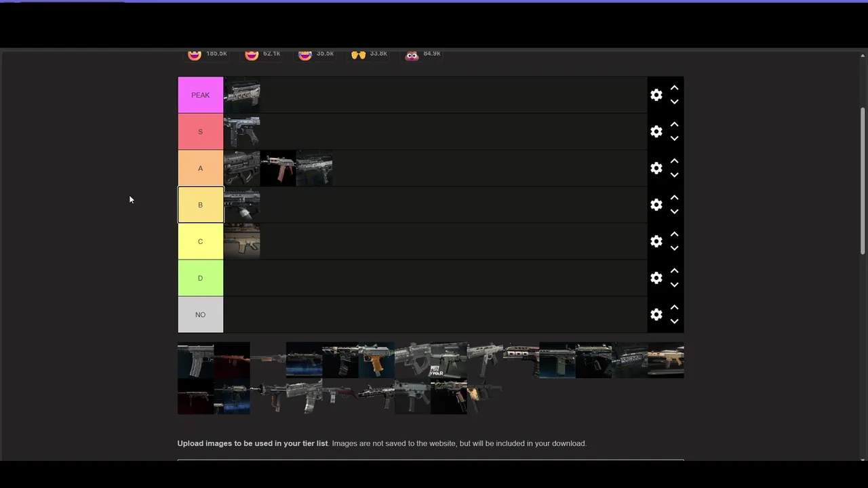Open settings gear for the PEAK tier
Viewport: 868px width, 488px height.
656,95
